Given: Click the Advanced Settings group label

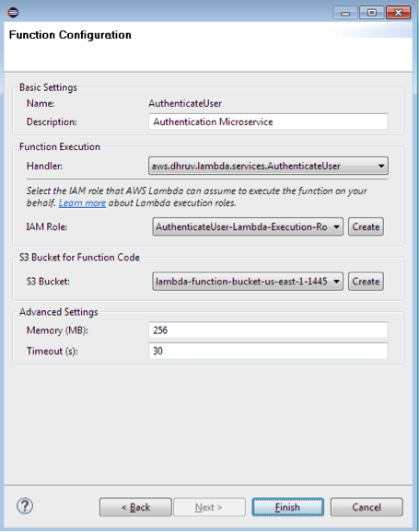Looking at the screenshot, I should (x=59, y=312).
